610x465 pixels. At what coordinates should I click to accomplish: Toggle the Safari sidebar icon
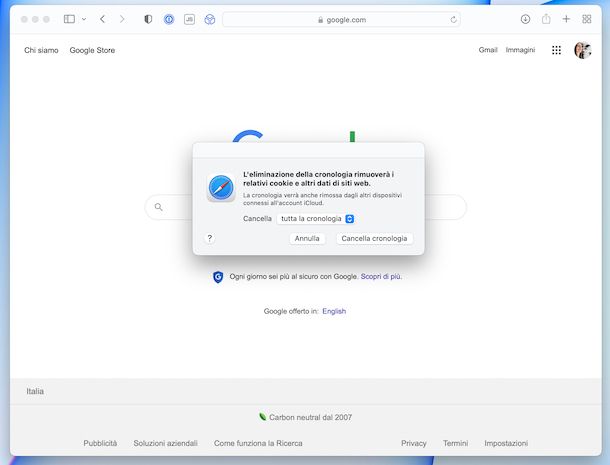pyautogui.click(x=69, y=19)
